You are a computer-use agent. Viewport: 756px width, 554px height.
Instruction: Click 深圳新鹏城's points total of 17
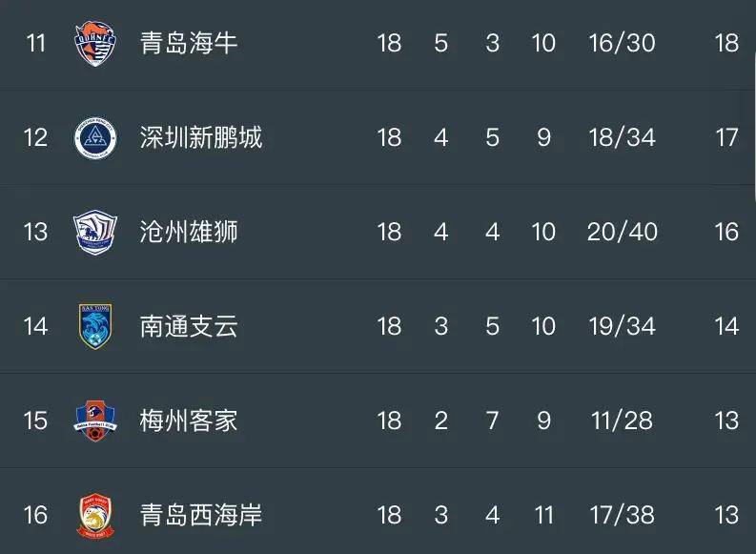(x=726, y=138)
